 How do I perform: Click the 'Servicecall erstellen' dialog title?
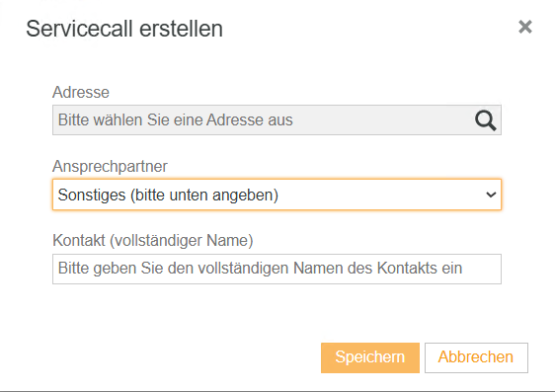pyautogui.click(x=124, y=29)
